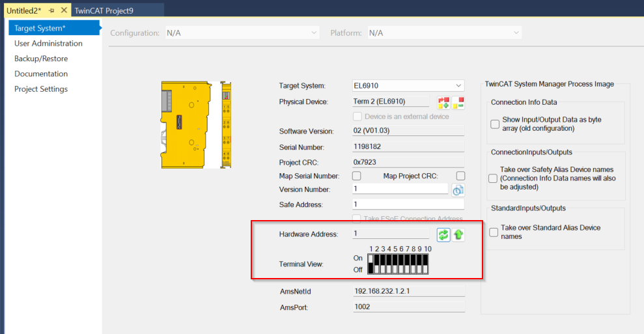Viewport: 644px width, 334px height.
Task: Open the Target System dropdown
Action: click(x=408, y=85)
